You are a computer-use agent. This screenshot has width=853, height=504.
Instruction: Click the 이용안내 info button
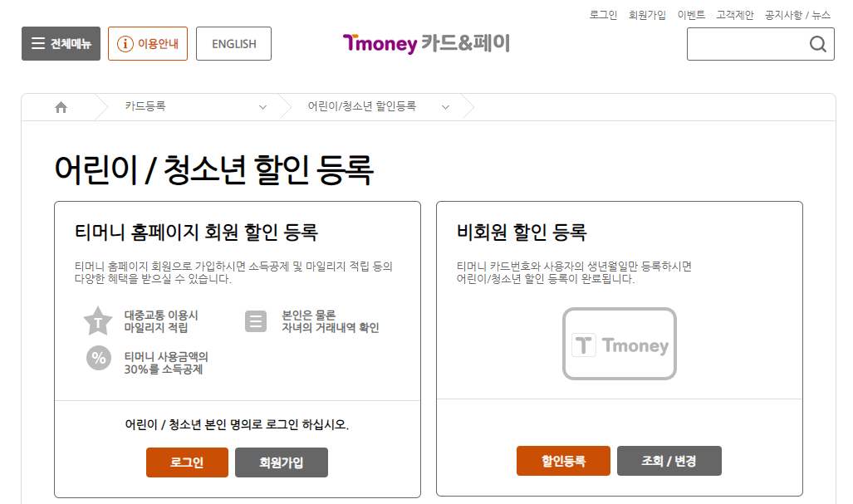click(x=148, y=43)
